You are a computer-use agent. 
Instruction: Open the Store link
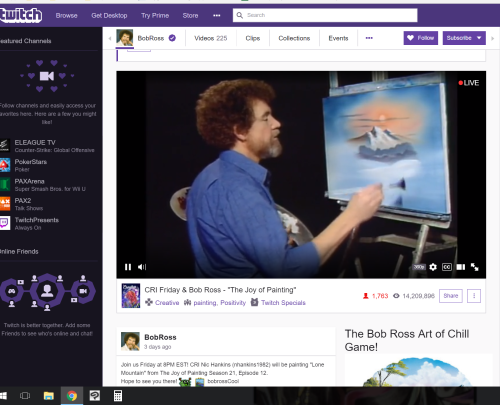pyautogui.click(x=190, y=15)
